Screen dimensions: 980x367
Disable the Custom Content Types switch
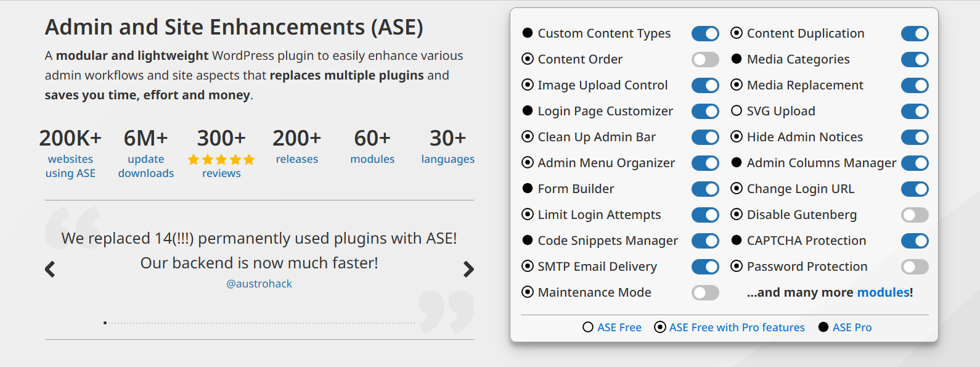click(x=705, y=33)
